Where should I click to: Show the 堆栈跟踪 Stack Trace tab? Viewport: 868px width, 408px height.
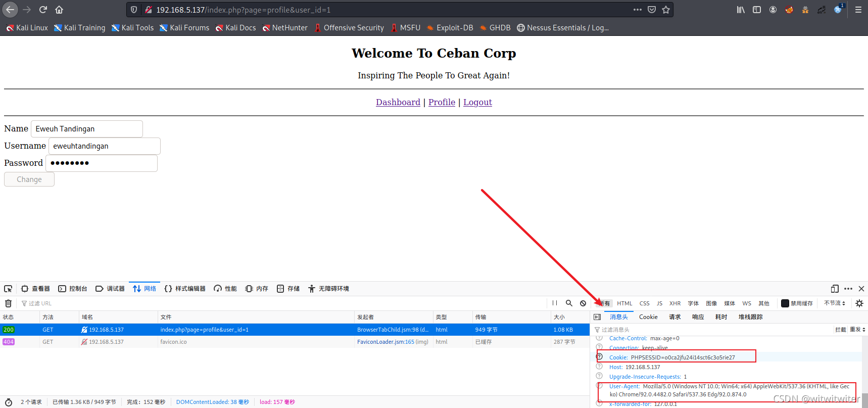[x=750, y=317]
